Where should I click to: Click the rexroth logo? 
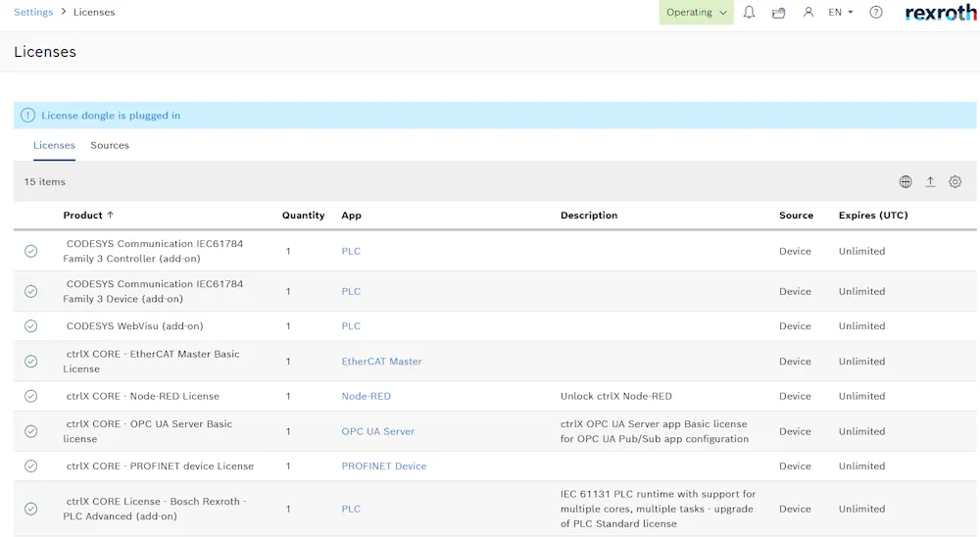[x=940, y=13]
